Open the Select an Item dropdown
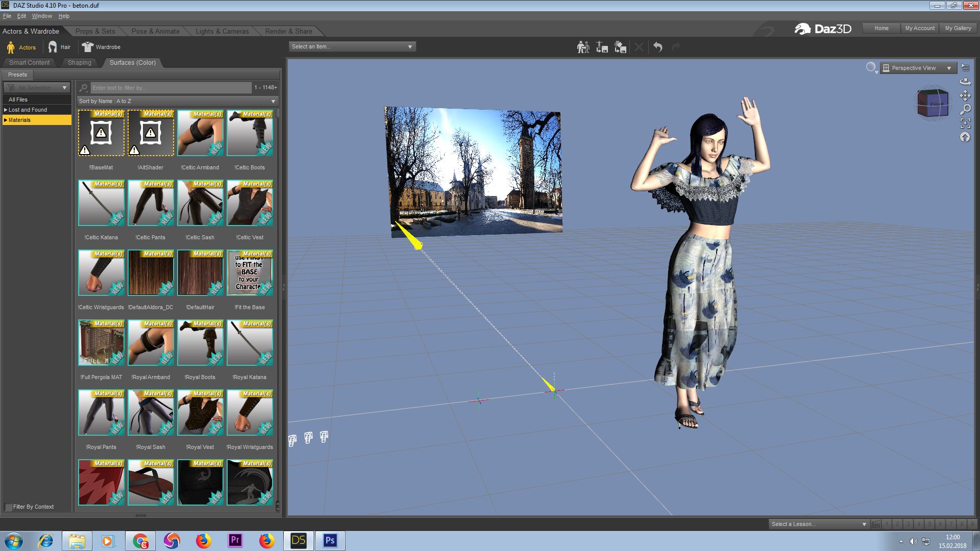The width and height of the screenshot is (980, 551). [x=352, y=46]
